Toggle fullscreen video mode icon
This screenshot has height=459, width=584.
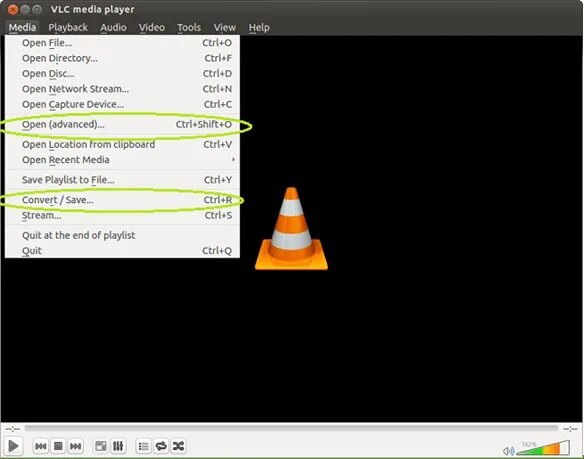pos(101,446)
